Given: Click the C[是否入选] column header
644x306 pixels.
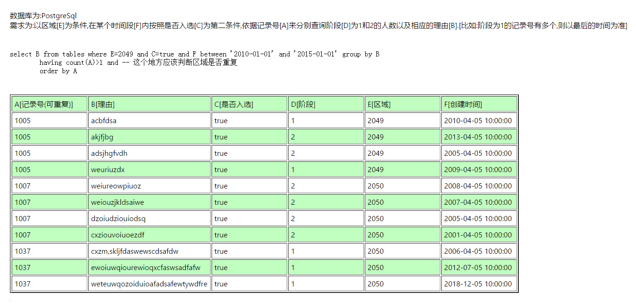Looking at the screenshot, I should coord(249,104).
